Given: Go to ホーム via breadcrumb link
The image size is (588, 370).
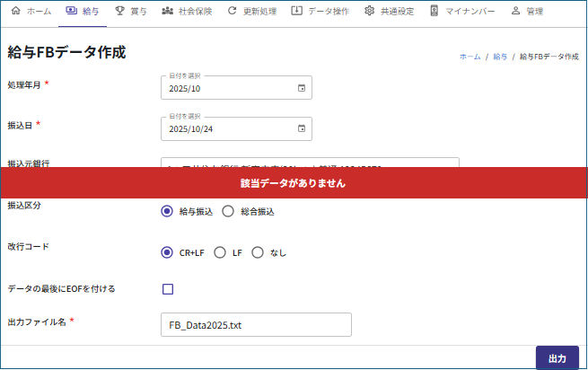Looking at the screenshot, I should 470,56.
